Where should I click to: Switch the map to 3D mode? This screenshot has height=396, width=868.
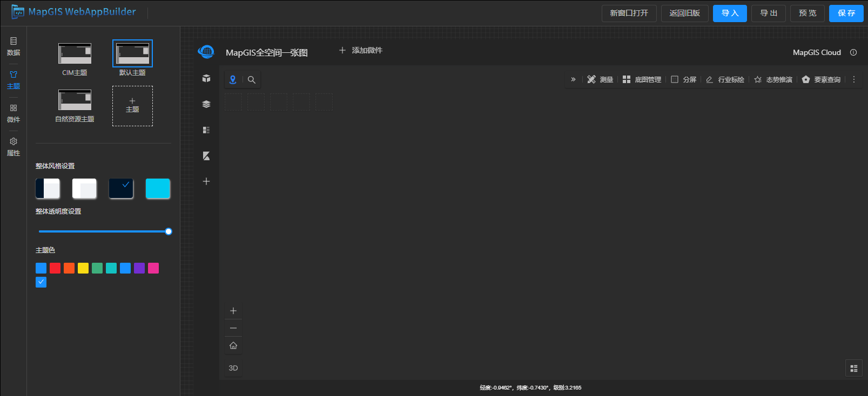[x=233, y=368]
